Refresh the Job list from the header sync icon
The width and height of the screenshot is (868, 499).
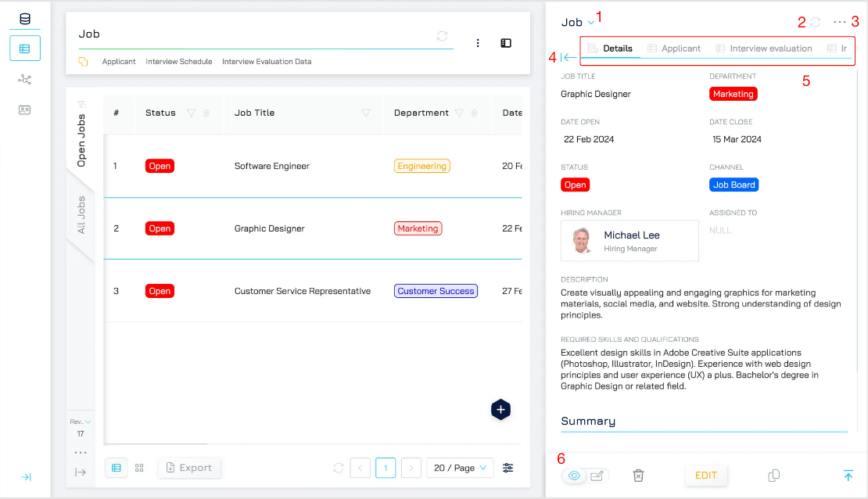tap(442, 36)
